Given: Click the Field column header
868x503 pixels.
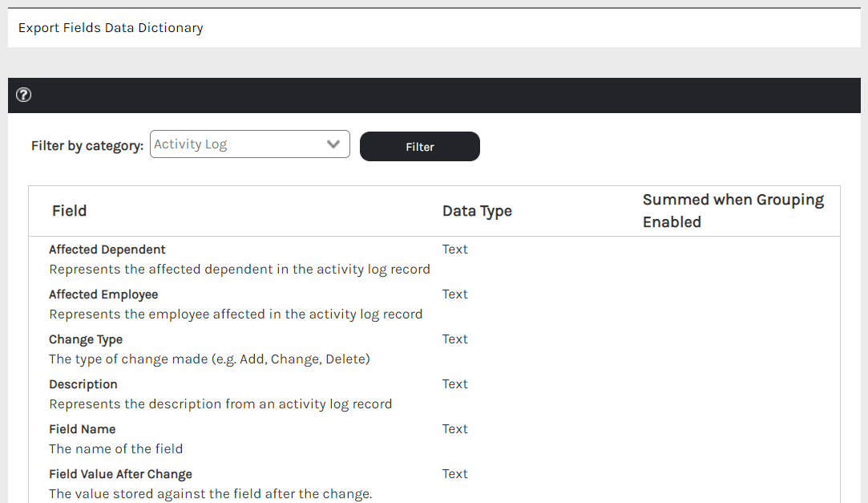Looking at the screenshot, I should pos(69,211).
